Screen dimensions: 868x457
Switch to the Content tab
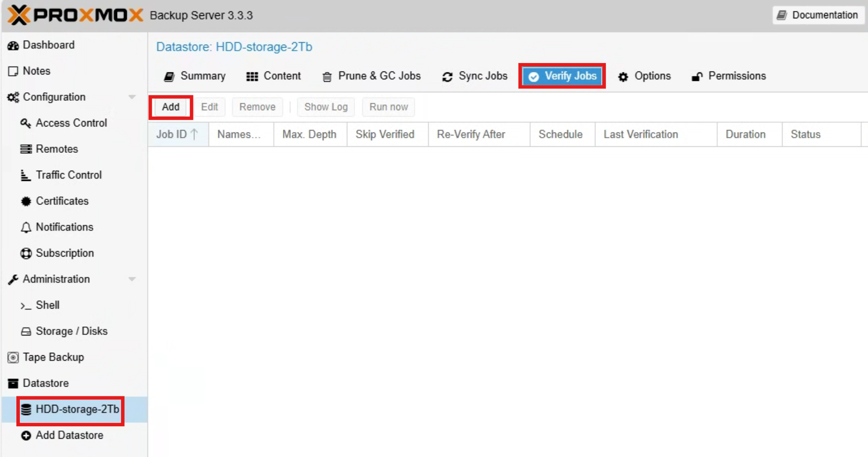(273, 76)
